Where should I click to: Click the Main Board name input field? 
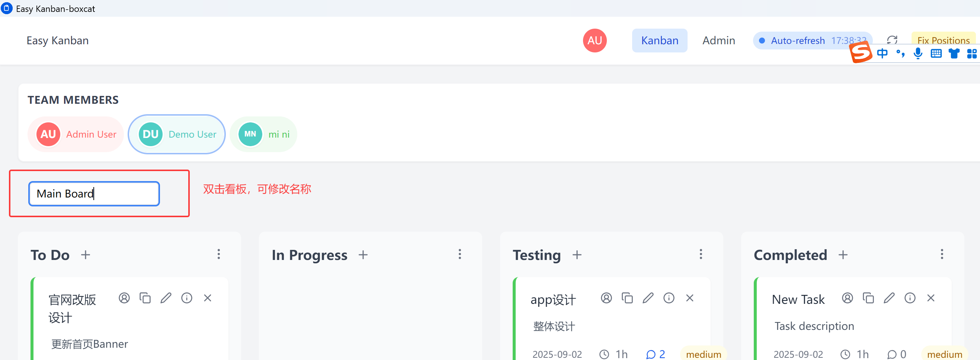(x=94, y=193)
